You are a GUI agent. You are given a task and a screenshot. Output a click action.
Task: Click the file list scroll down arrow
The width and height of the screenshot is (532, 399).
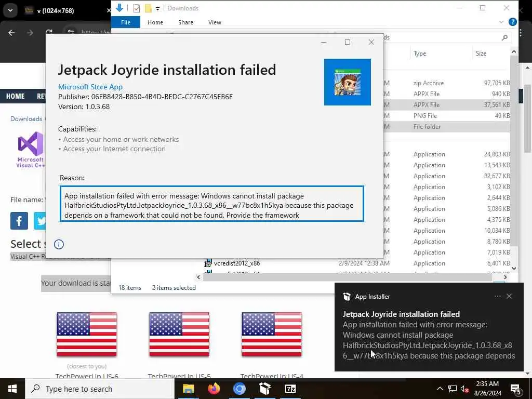514,269
